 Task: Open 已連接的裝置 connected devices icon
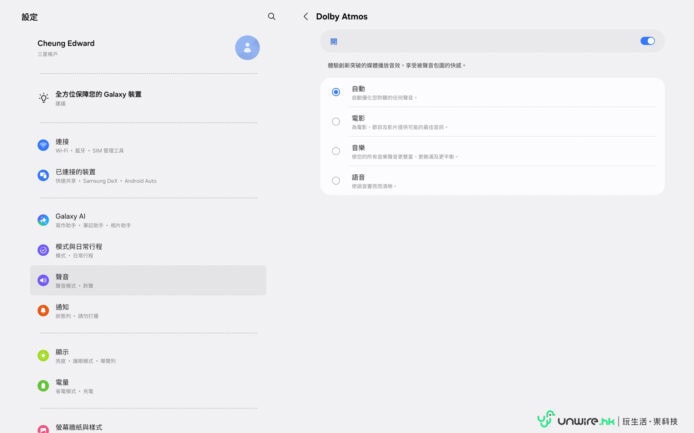43,175
